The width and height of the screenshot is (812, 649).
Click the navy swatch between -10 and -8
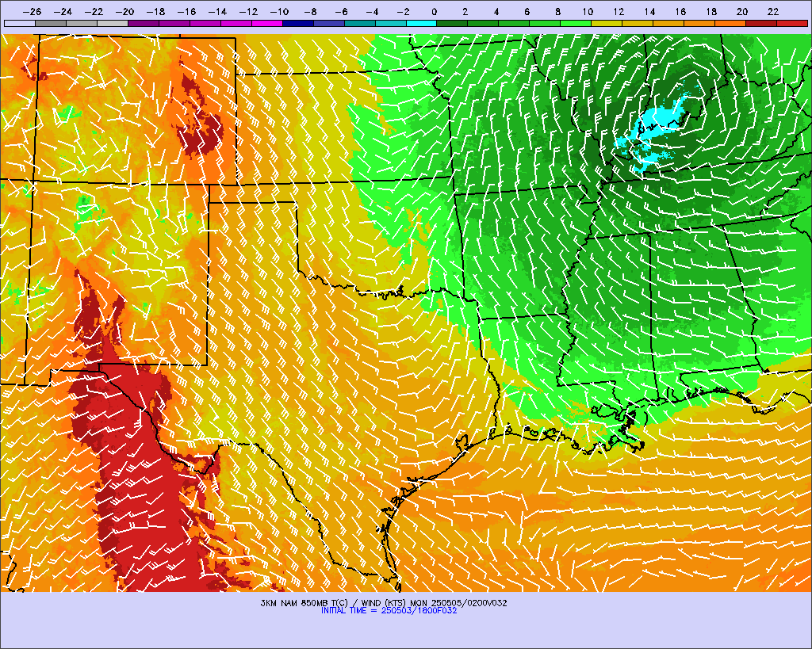(298, 23)
